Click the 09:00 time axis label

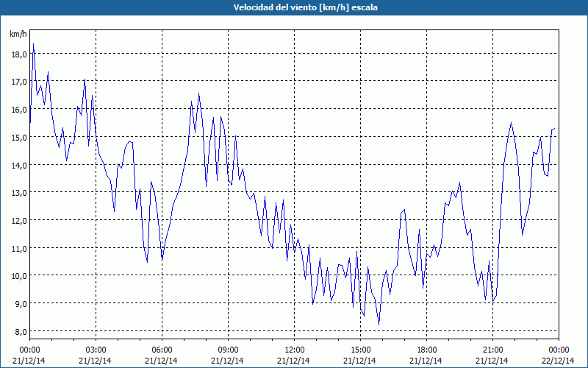click(228, 350)
